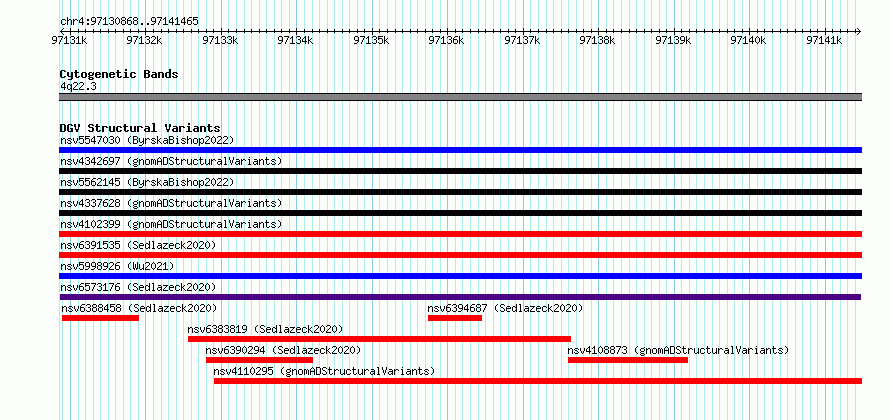Viewport: 890px width, 420px height.
Task: Click the Cytogenetic Bands track title
Action: coord(119,74)
